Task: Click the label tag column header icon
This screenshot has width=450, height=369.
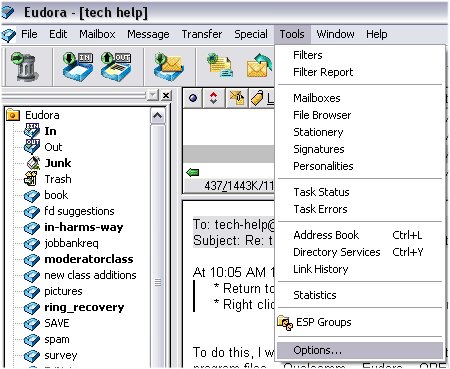Action: [x=257, y=98]
